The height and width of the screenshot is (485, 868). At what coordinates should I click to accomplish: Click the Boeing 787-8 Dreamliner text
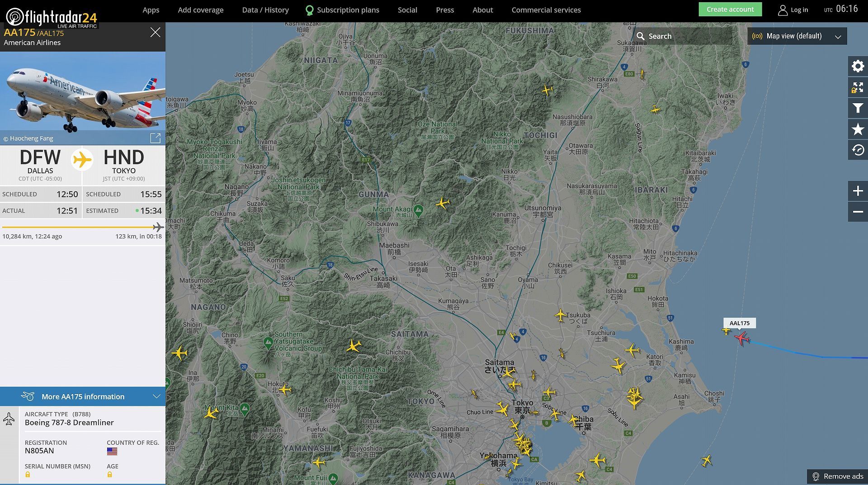pos(69,423)
